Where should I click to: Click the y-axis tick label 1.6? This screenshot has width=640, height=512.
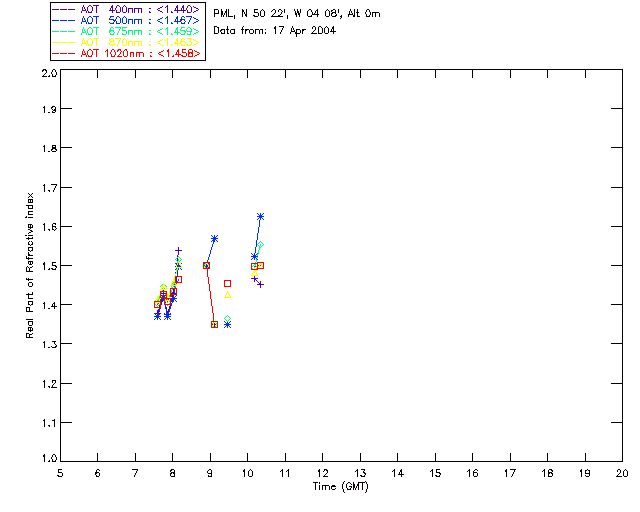[x=49, y=227]
